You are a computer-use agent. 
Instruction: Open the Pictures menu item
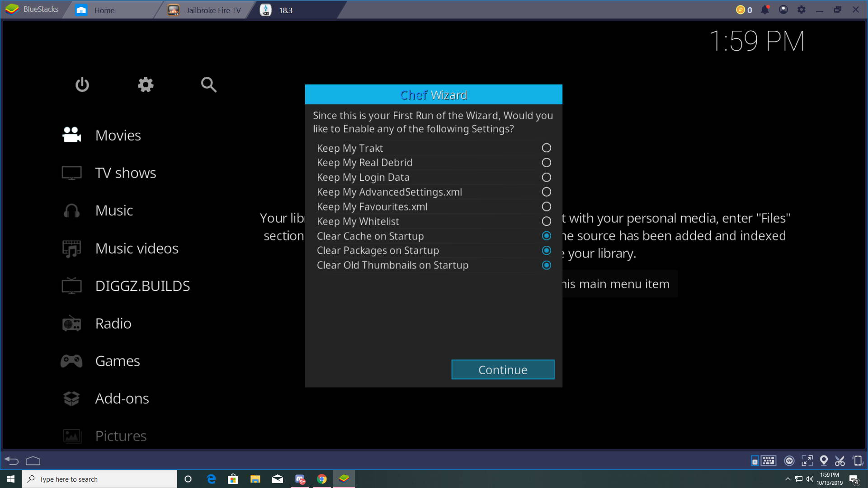coord(121,436)
